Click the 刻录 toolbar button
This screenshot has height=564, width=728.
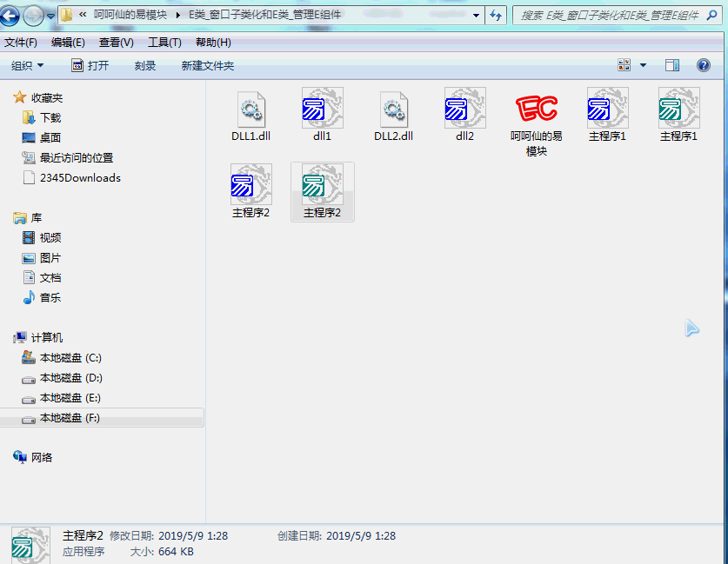point(145,66)
